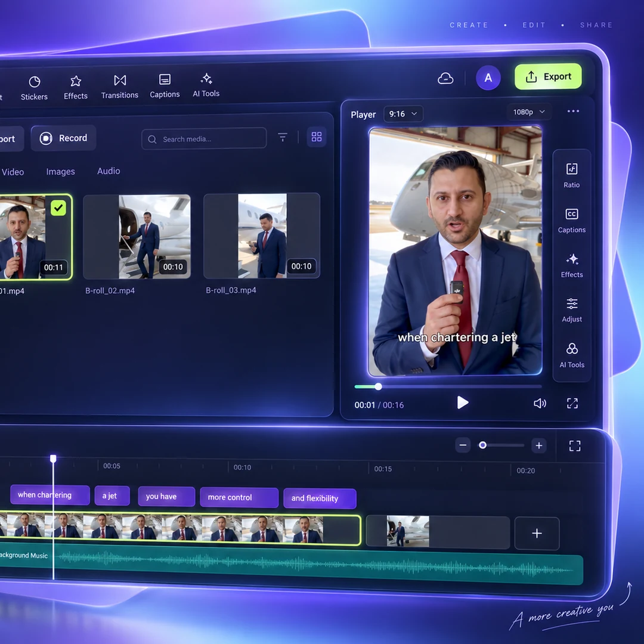Open AI Tools in the player sidebar
This screenshot has width=644, height=644.
click(572, 355)
